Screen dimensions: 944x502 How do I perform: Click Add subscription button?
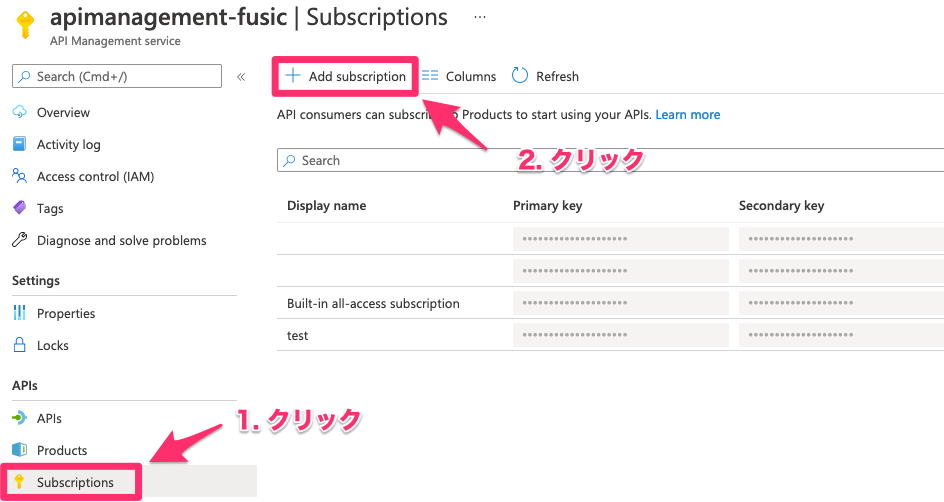click(x=346, y=76)
